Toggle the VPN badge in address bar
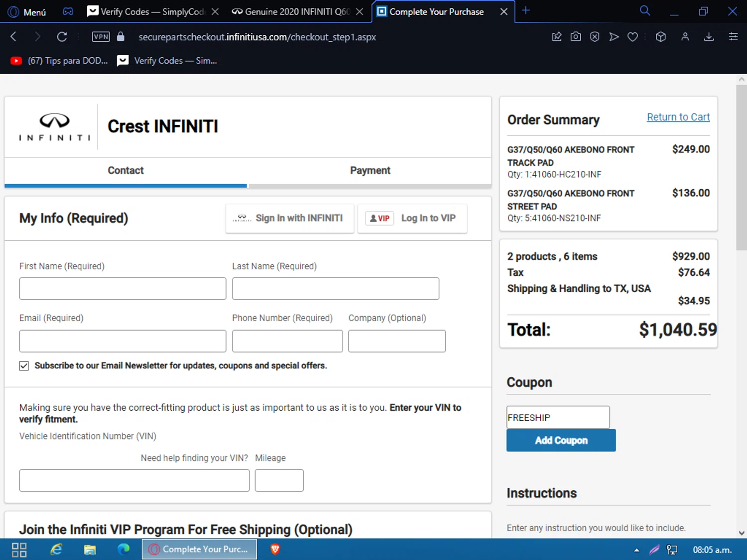 pyautogui.click(x=101, y=37)
